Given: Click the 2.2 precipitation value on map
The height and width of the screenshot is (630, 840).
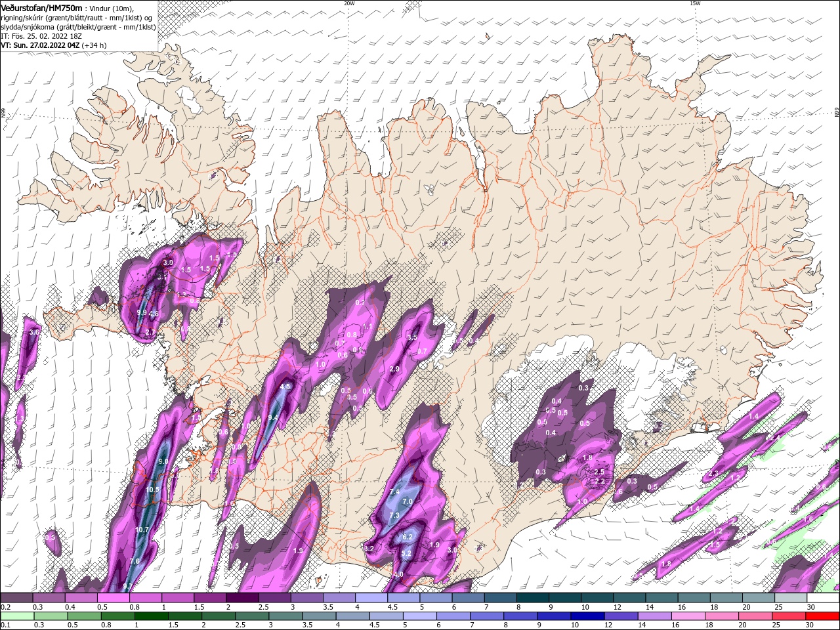Looking at the screenshot, I should point(600,481).
